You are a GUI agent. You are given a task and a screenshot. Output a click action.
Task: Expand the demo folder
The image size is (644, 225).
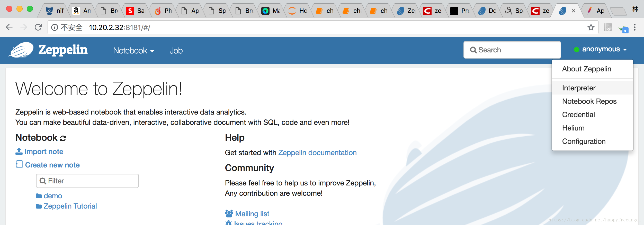point(53,196)
